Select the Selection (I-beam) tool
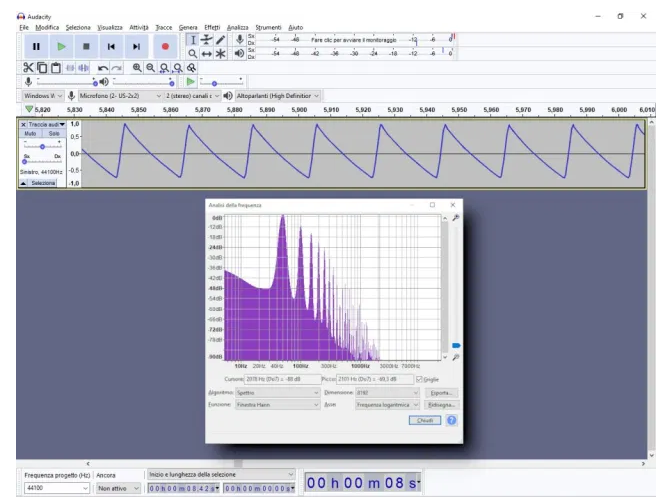The width and height of the screenshot is (661, 497). click(193, 40)
